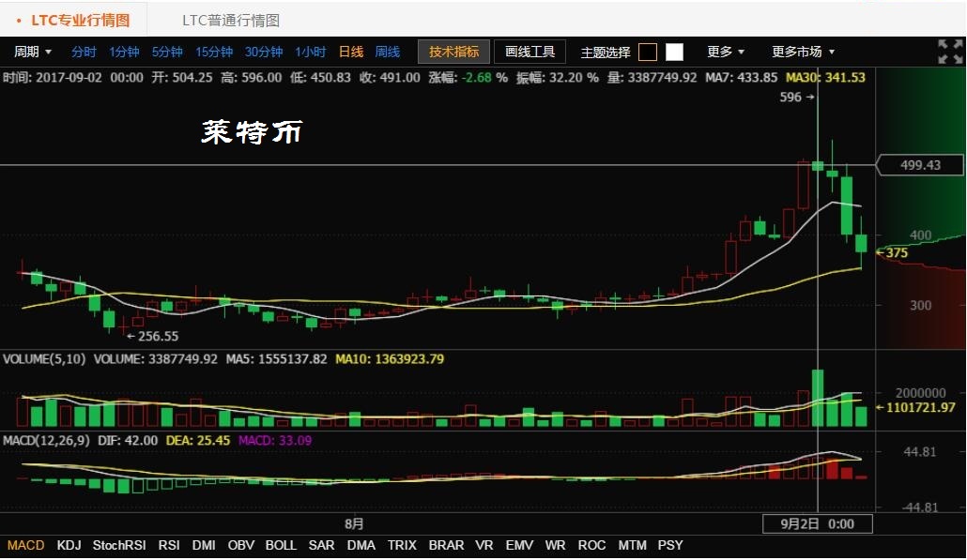Select 30分钟 chart period
The image size is (967, 560).
[x=263, y=52]
